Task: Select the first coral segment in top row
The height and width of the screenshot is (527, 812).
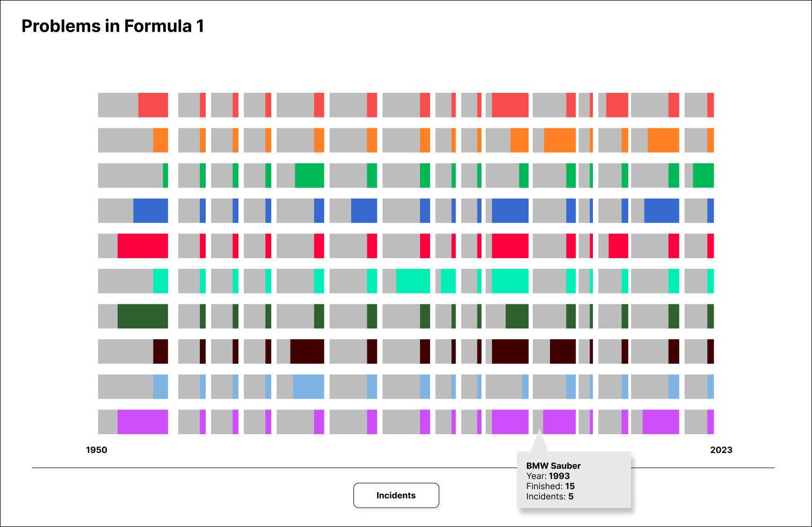Action: [x=153, y=105]
